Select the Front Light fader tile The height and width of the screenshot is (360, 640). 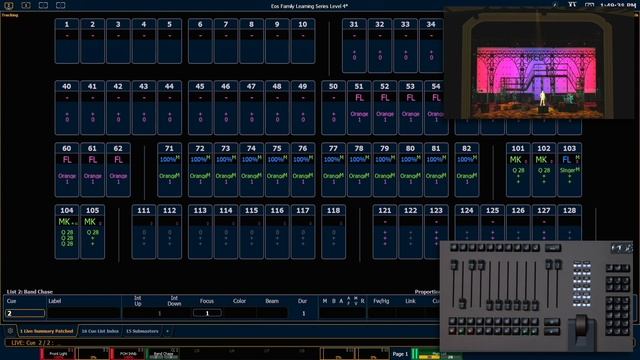coord(58,353)
